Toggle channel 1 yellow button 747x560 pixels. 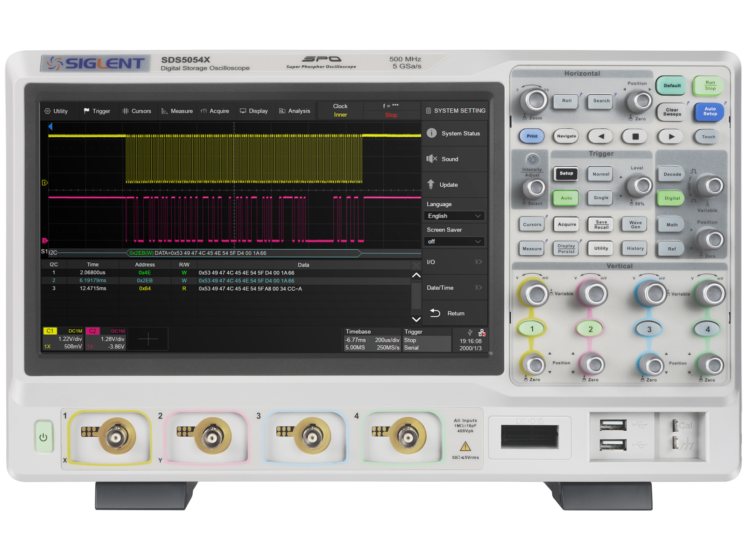532,329
